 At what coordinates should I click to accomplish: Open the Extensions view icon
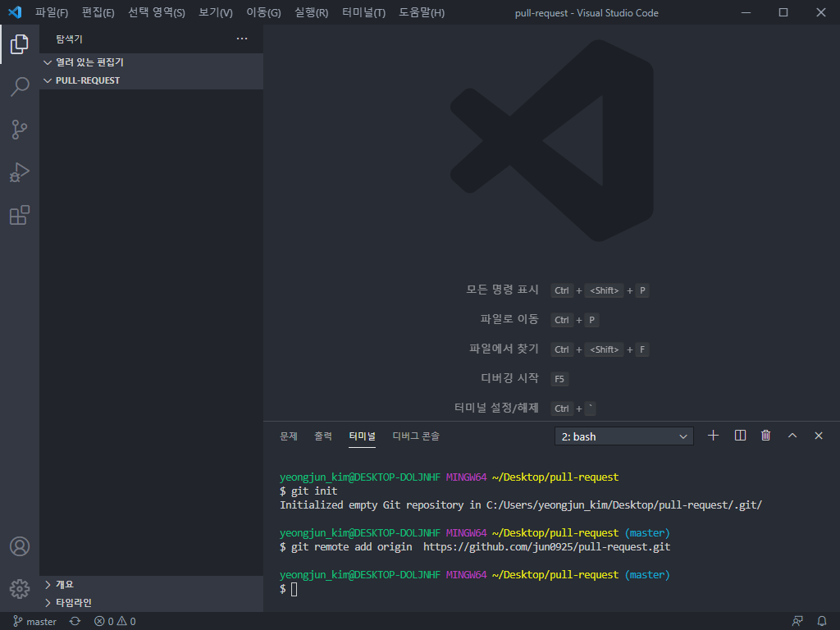[x=20, y=215]
